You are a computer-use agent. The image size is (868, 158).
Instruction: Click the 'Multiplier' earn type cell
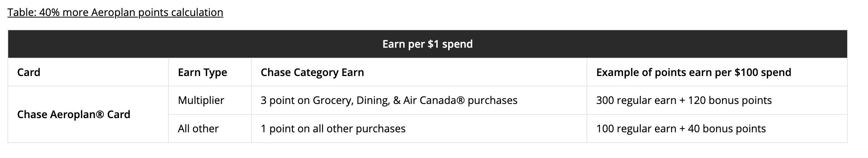pyautogui.click(x=210, y=100)
